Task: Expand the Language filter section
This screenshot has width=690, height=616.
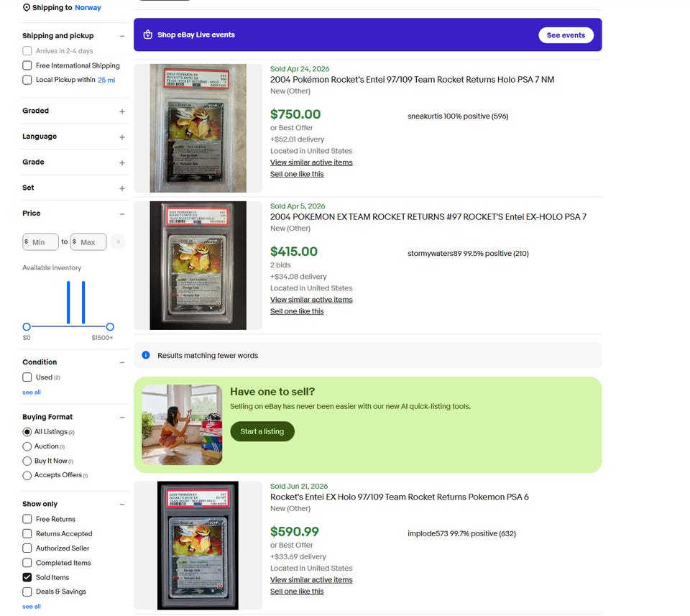Action: [x=122, y=137]
